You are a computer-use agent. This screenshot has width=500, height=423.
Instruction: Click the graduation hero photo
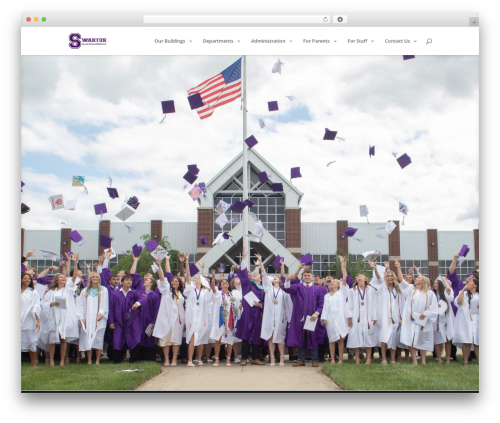[x=250, y=223]
